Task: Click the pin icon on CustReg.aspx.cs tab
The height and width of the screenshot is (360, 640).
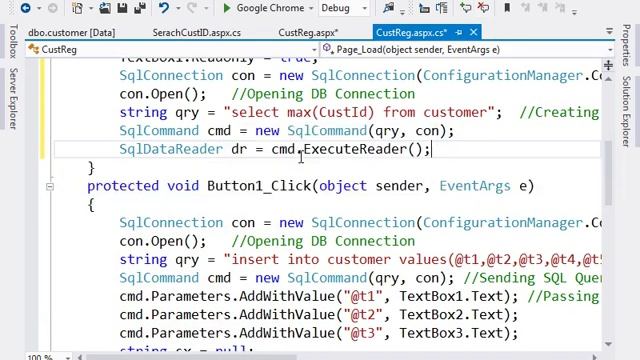Action: point(459,32)
